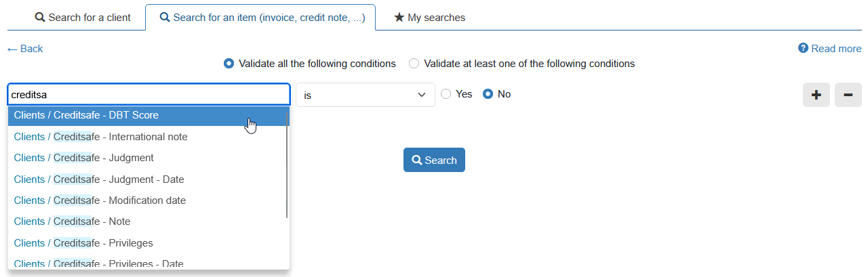Image resolution: width=868 pixels, height=277 pixels.
Task: Click the minus icon to remove condition
Action: coord(848,95)
